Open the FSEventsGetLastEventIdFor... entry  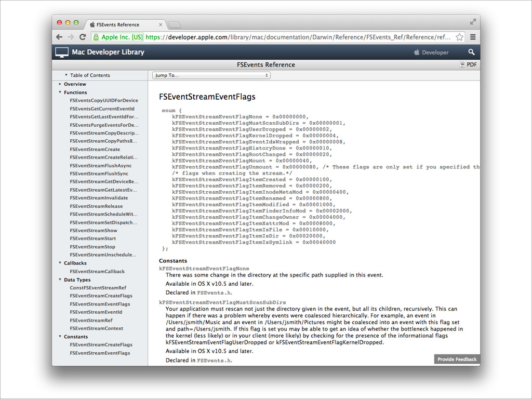(104, 117)
